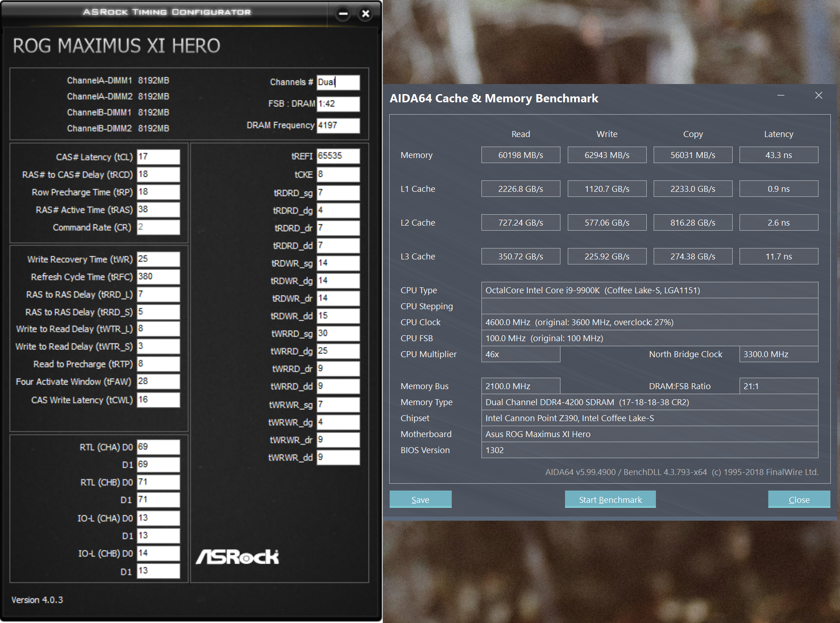The width and height of the screenshot is (840, 623).
Task: Click the CAS# Latency (tCL) value field
Action: [158, 157]
